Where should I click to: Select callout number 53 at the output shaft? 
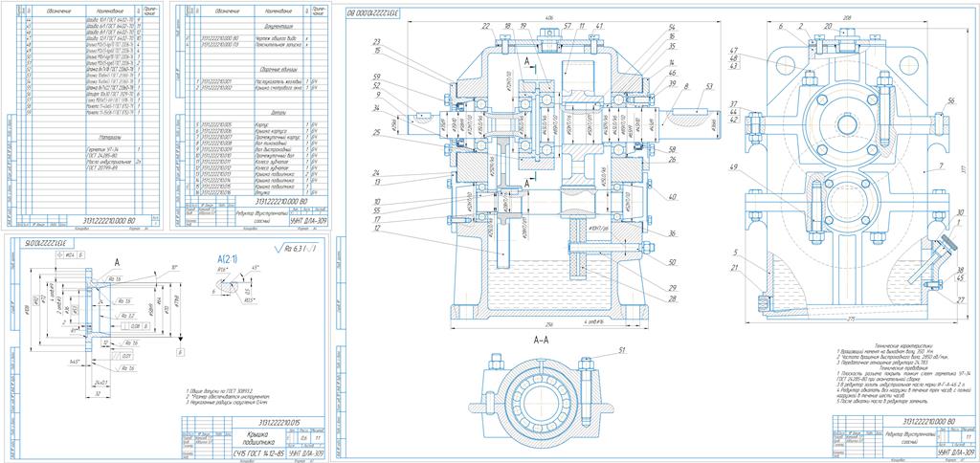(708, 86)
